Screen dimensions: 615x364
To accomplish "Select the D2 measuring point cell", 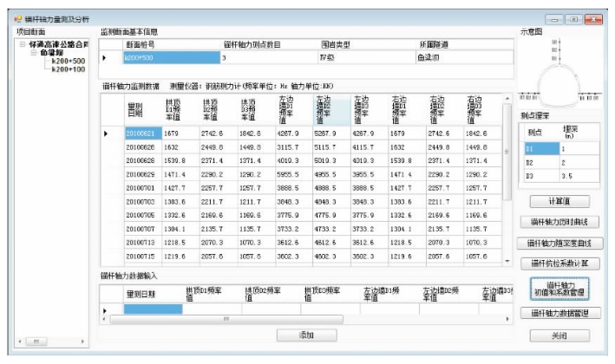I will click(532, 162).
